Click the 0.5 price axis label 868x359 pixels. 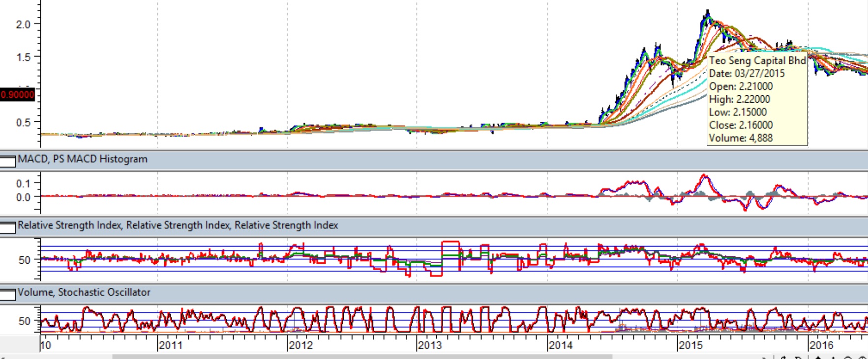pyautogui.click(x=23, y=122)
